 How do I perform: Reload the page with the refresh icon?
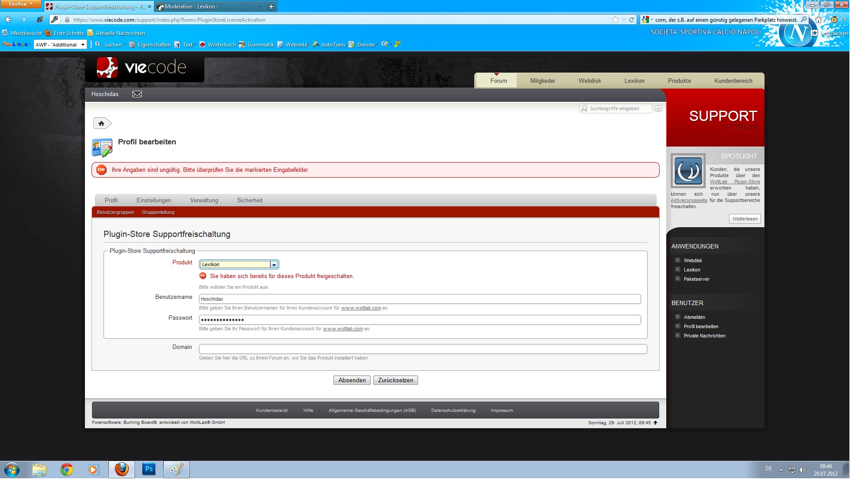pos(632,19)
